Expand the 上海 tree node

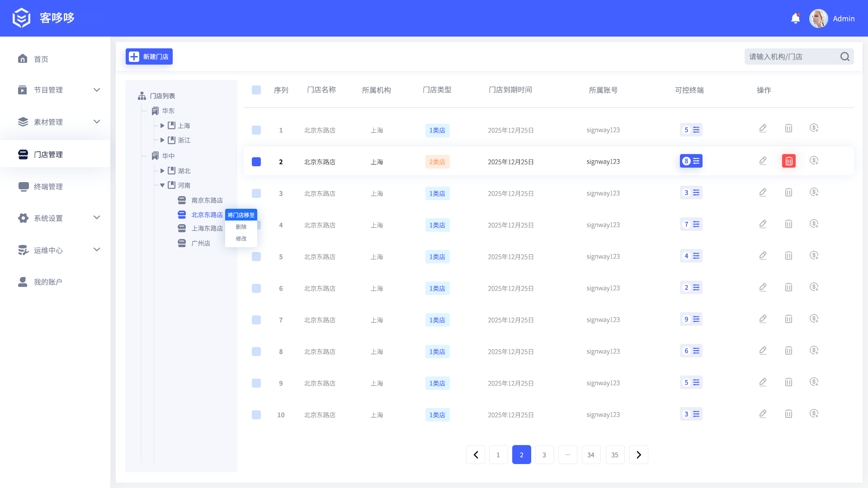tap(162, 126)
